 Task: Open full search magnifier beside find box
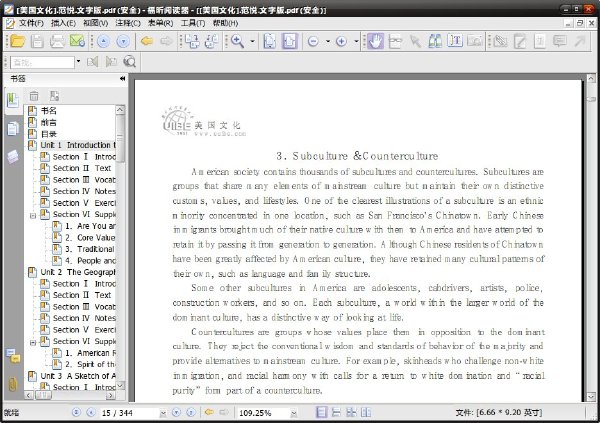tap(130, 62)
